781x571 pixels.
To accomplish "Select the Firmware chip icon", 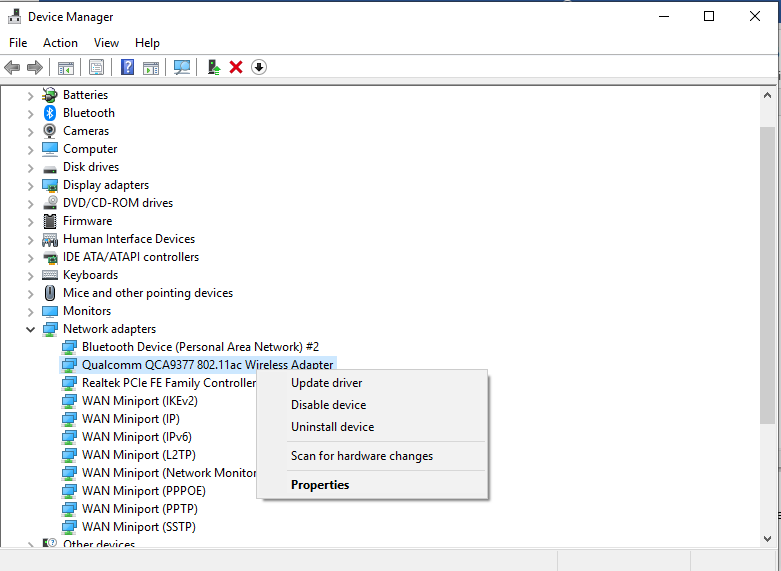I will pyautogui.click(x=50, y=221).
